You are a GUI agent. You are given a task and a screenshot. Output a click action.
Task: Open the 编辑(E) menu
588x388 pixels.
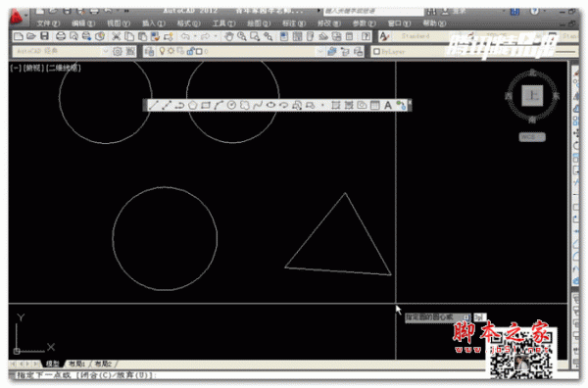point(83,24)
